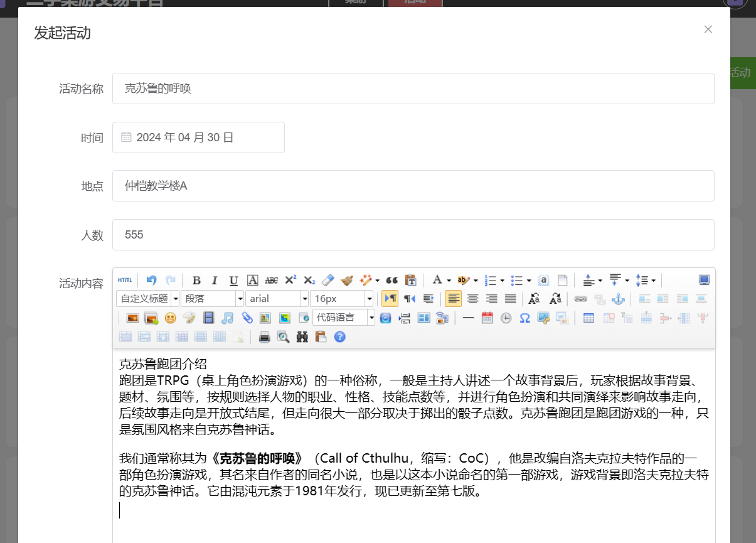Open the unordered list style dropdown
The height and width of the screenshot is (543, 756).
tap(529, 281)
